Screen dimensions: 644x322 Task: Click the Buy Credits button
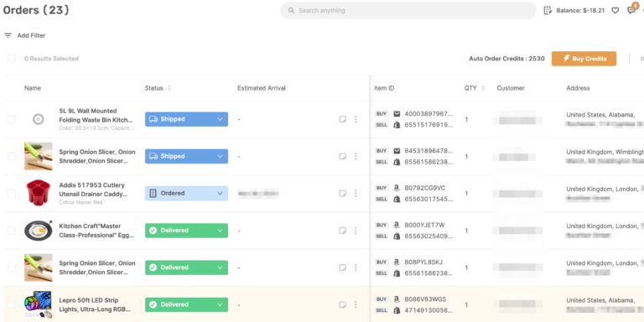tap(584, 59)
